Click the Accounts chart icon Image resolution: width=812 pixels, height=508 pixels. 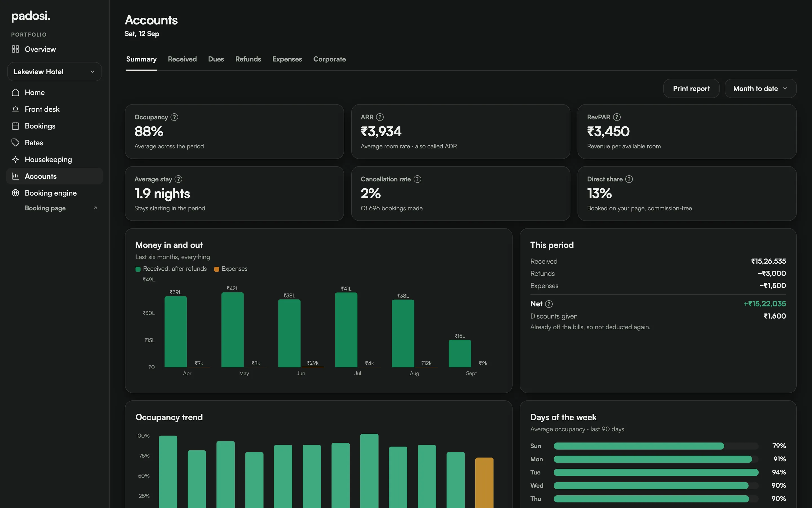tap(16, 176)
